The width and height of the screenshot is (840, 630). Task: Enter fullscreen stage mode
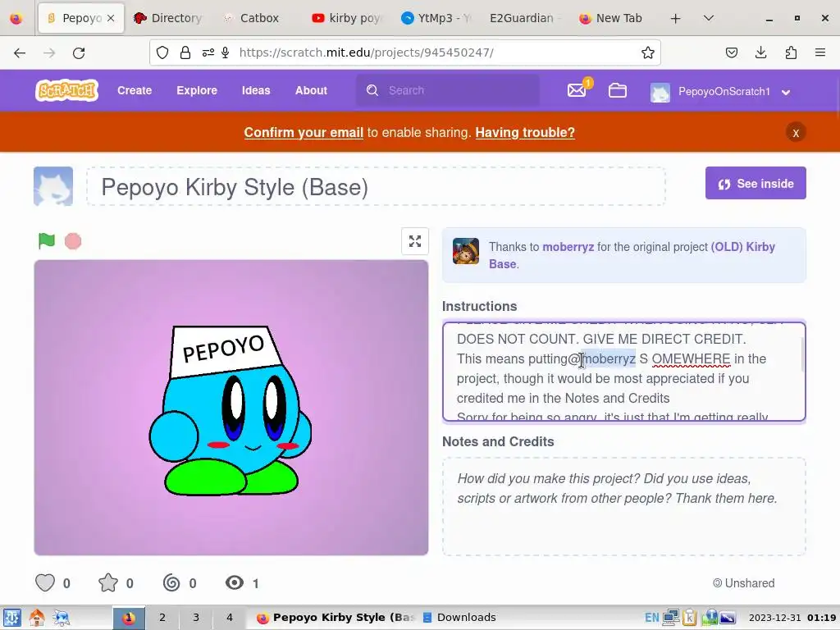tap(414, 241)
